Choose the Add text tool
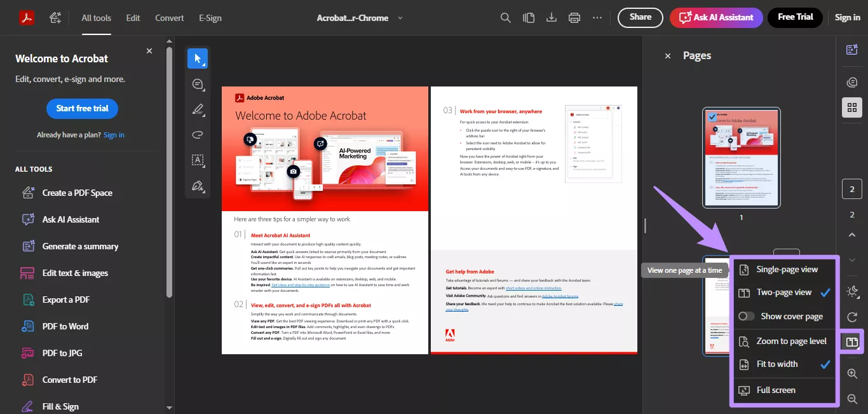Image resolution: width=868 pixels, height=414 pixels. point(198,160)
